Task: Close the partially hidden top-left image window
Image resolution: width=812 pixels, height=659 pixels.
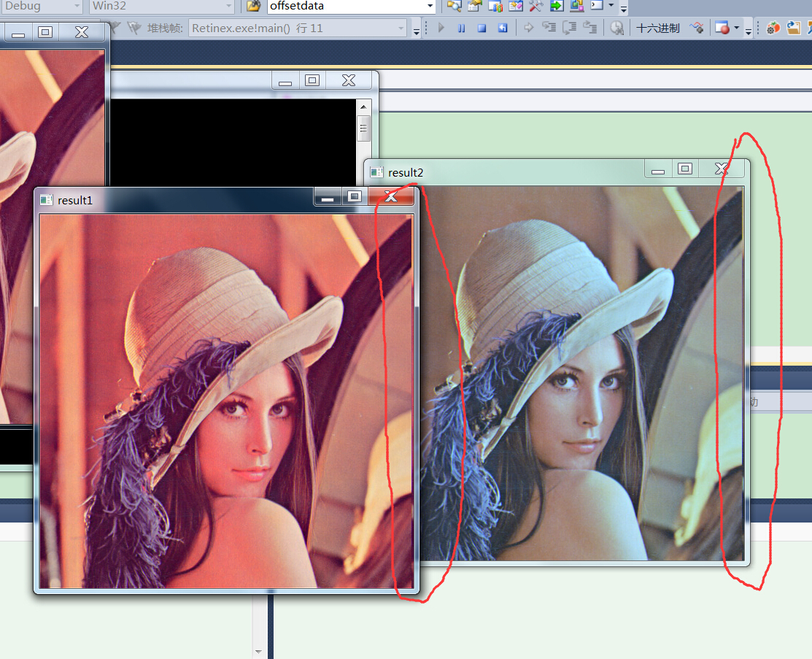Action: point(82,32)
